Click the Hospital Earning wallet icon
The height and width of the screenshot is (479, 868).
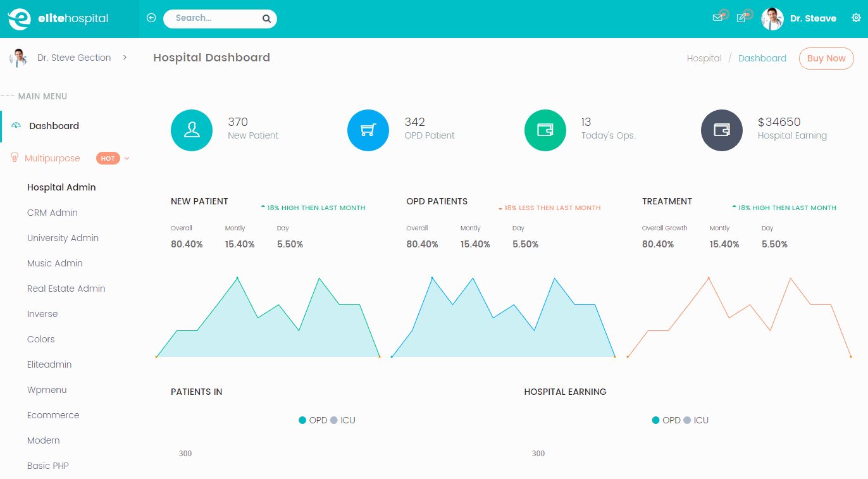coord(721,130)
